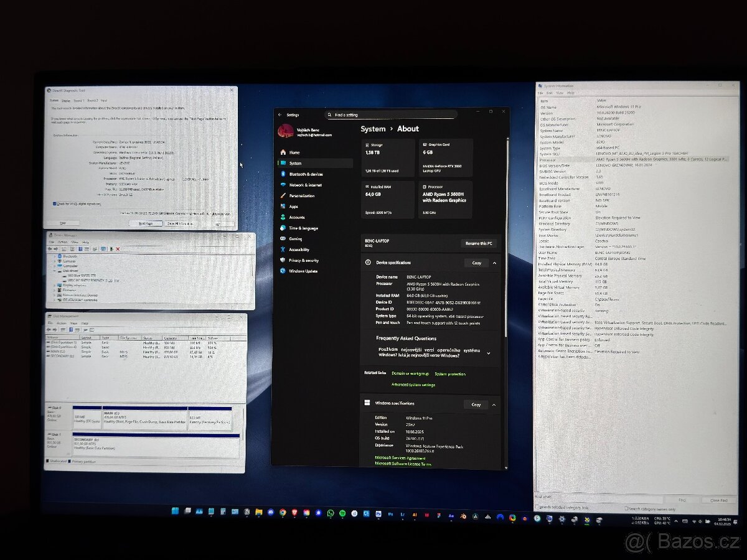Image resolution: width=747 pixels, height=560 pixels.
Task: Click Scan for hardware changes in Device Manager toolbar
Action: click(103, 249)
